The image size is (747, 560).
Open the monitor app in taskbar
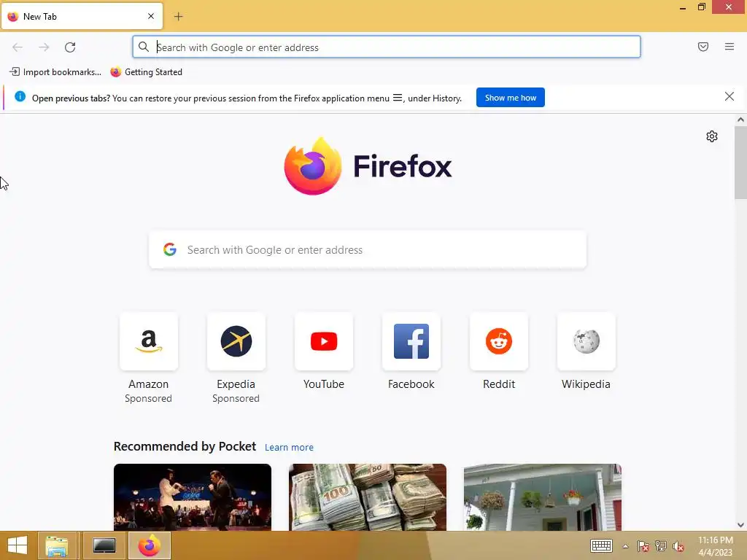click(104, 545)
